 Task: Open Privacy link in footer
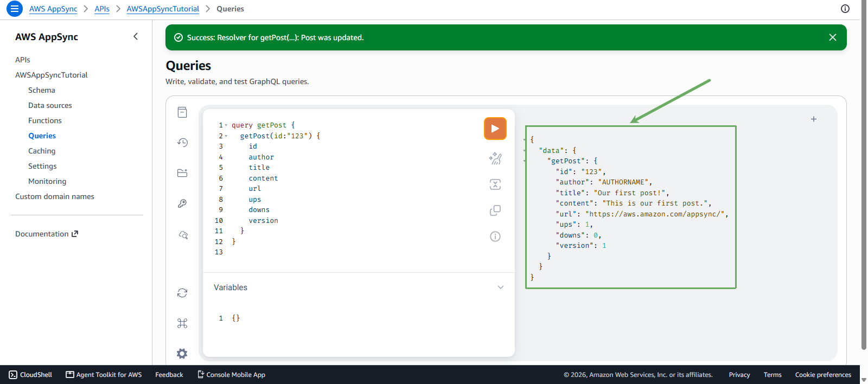coord(739,375)
